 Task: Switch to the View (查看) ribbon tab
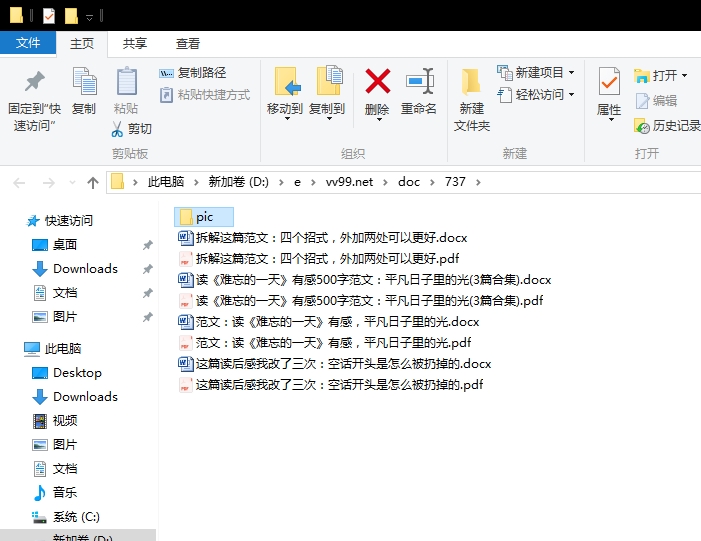click(188, 43)
